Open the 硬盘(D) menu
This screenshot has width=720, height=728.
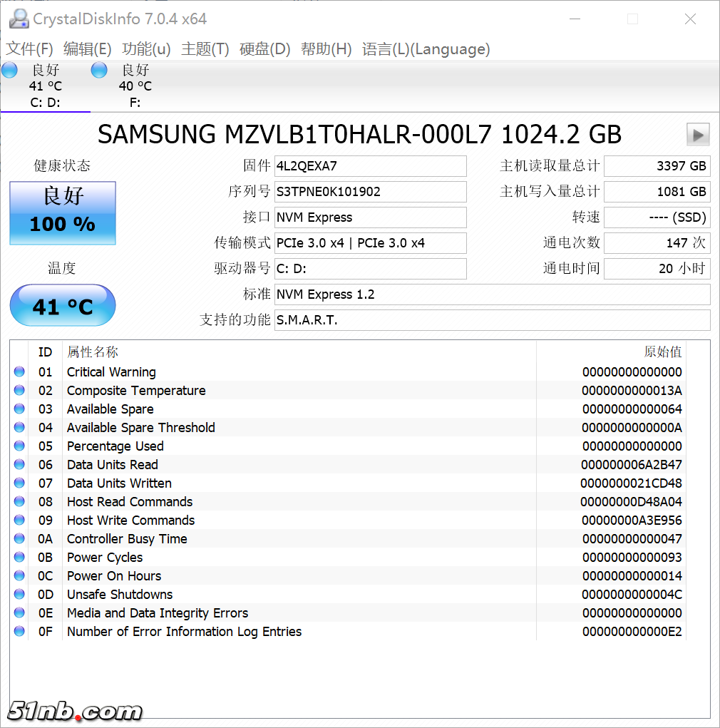click(264, 49)
